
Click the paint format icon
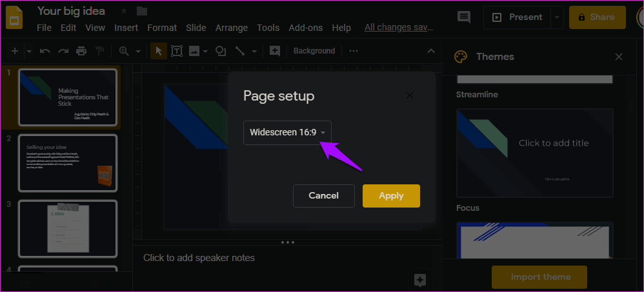[100, 52]
